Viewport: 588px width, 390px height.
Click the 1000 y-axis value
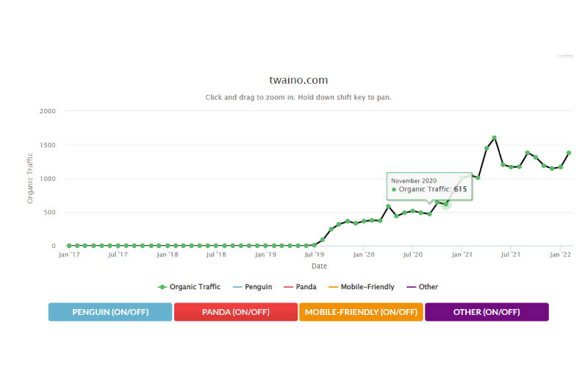48,179
